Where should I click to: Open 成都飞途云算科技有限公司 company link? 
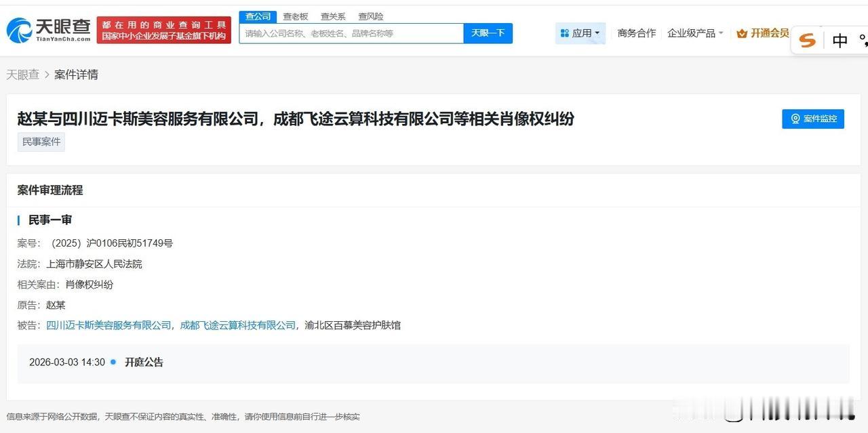239,325
